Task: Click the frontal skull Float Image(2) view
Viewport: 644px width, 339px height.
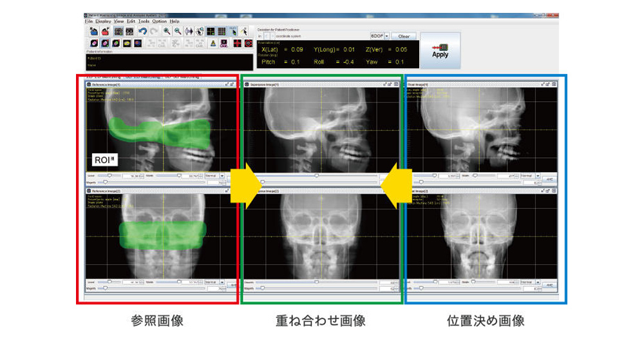Action: tap(481, 237)
